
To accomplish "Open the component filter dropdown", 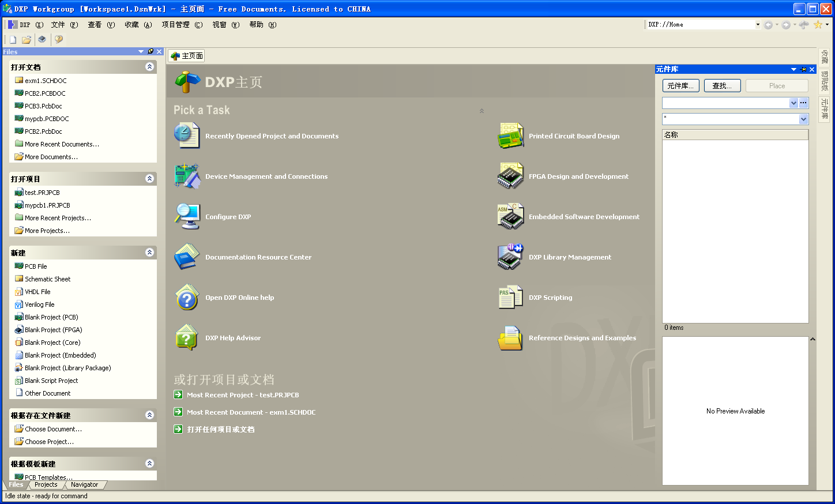I will (x=803, y=119).
